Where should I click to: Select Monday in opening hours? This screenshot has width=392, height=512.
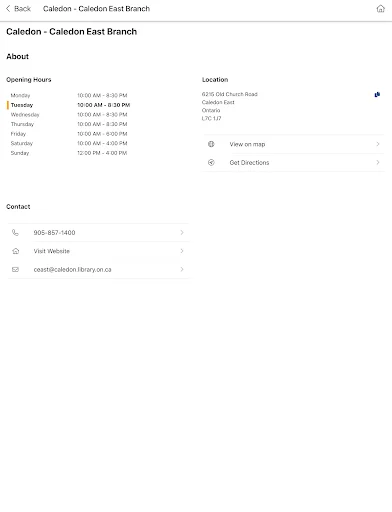pyautogui.click(x=20, y=95)
